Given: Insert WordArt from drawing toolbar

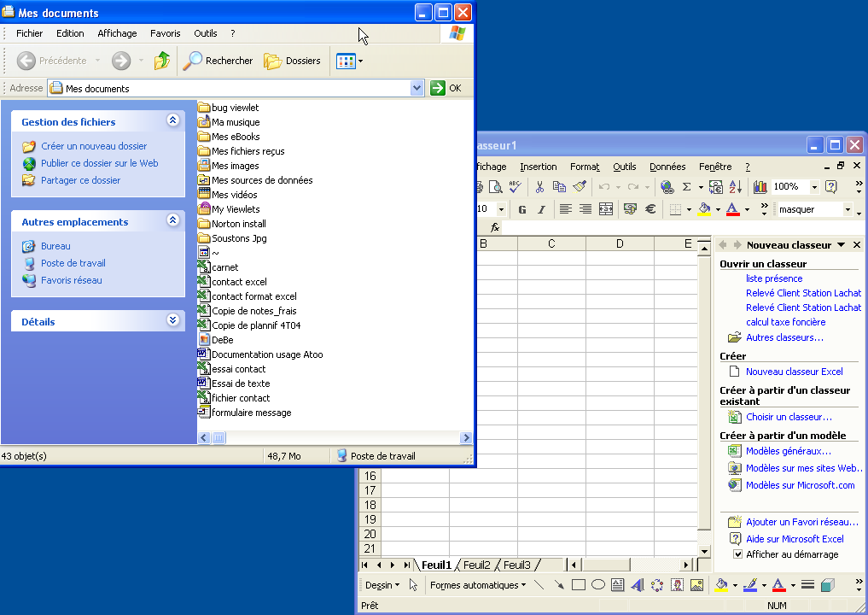Looking at the screenshot, I should (638, 585).
